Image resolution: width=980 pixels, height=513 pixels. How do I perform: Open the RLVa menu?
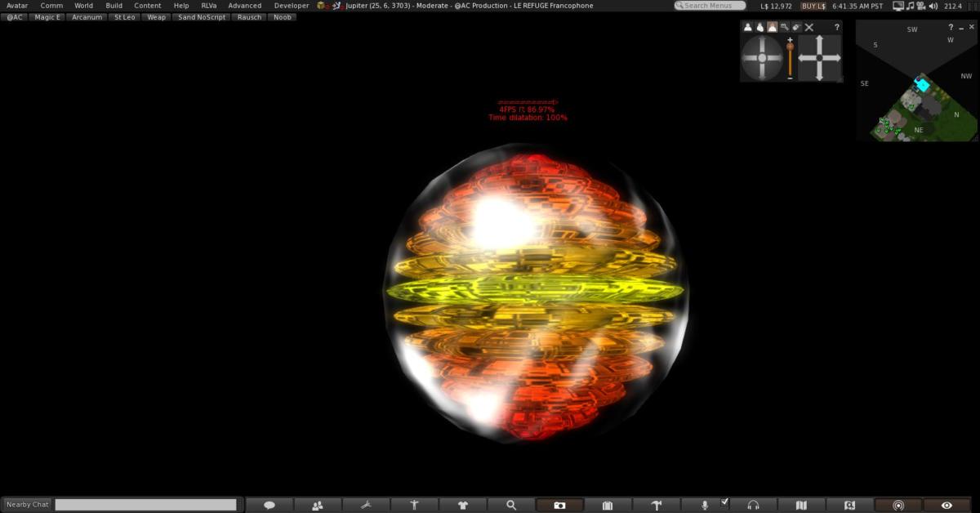click(x=209, y=6)
